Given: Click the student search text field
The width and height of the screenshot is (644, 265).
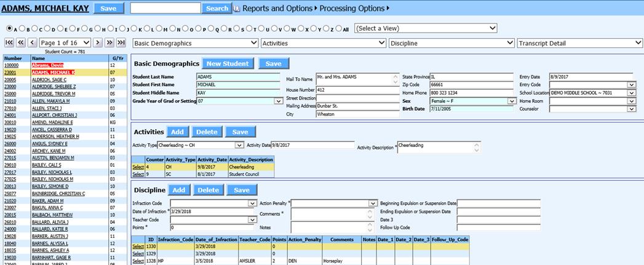Looking at the screenshot, I should point(165,9).
